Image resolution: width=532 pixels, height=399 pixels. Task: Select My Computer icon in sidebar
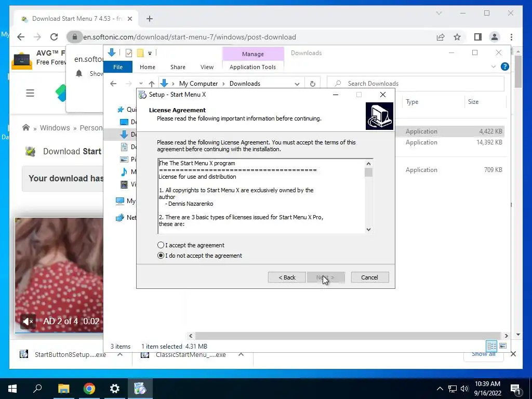point(120,201)
